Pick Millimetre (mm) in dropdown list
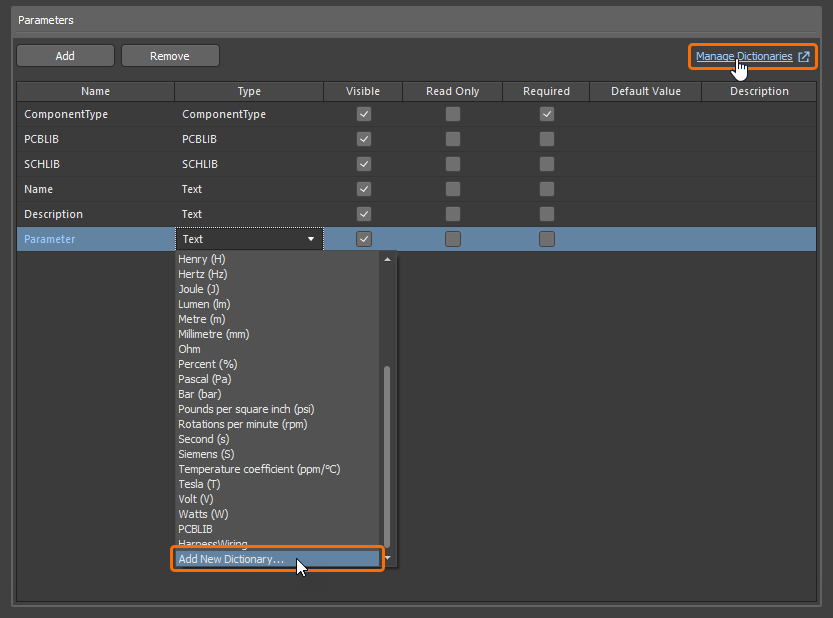The width and height of the screenshot is (833, 618). click(214, 334)
